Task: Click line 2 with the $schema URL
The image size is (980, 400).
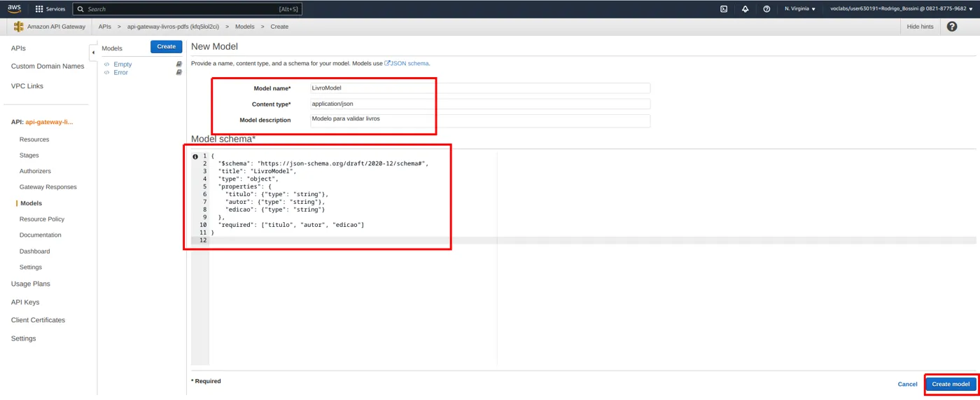Action: [323, 163]
